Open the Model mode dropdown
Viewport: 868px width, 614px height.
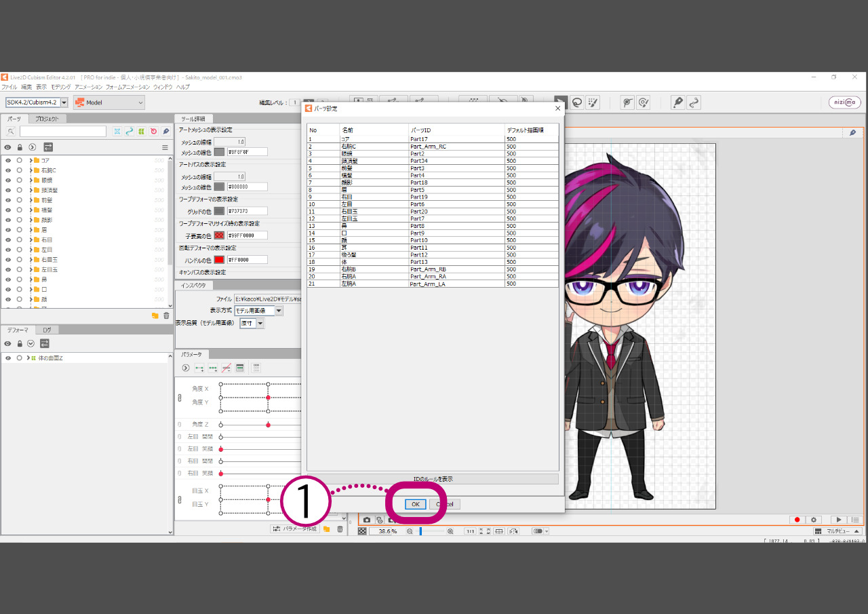[x=109, y=102]
